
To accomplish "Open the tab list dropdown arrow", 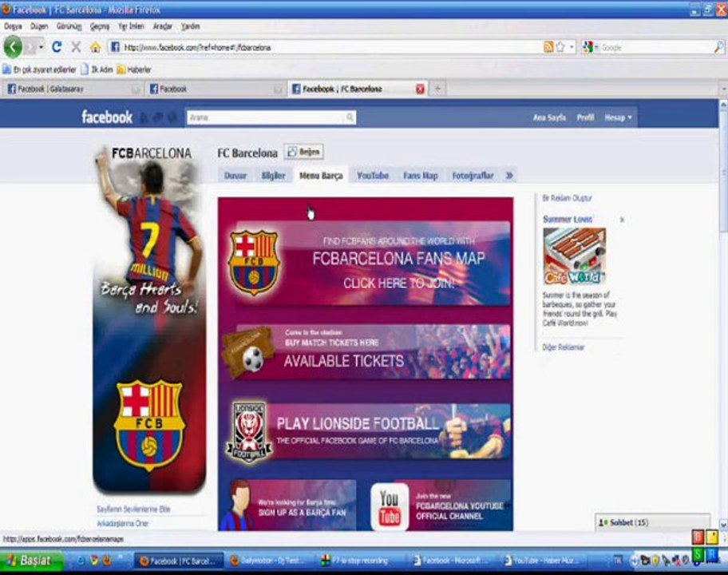I will 723,89.
